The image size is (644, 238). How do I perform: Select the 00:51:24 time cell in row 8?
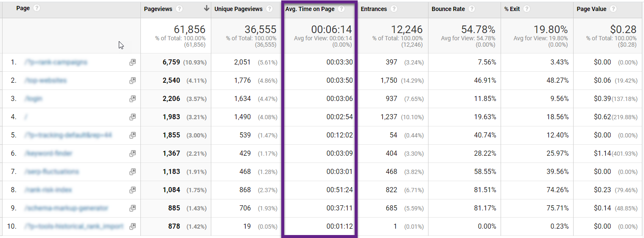(x=339, y=190)
